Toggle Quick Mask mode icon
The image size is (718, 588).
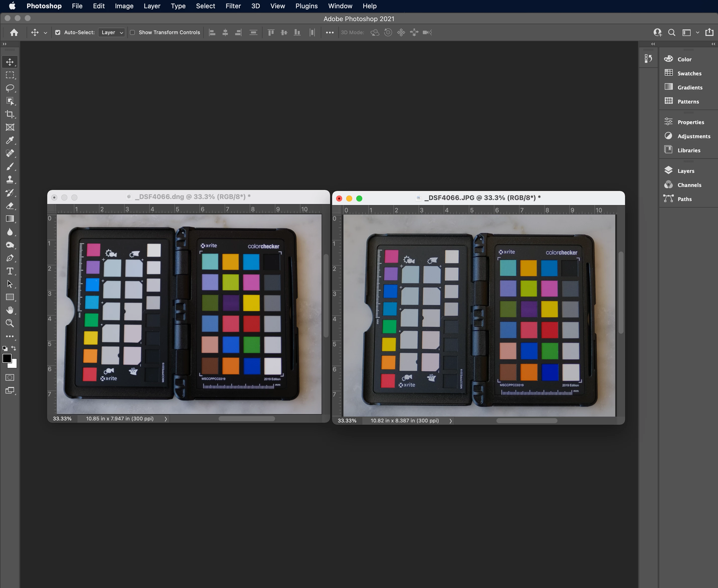coord(10,377)
